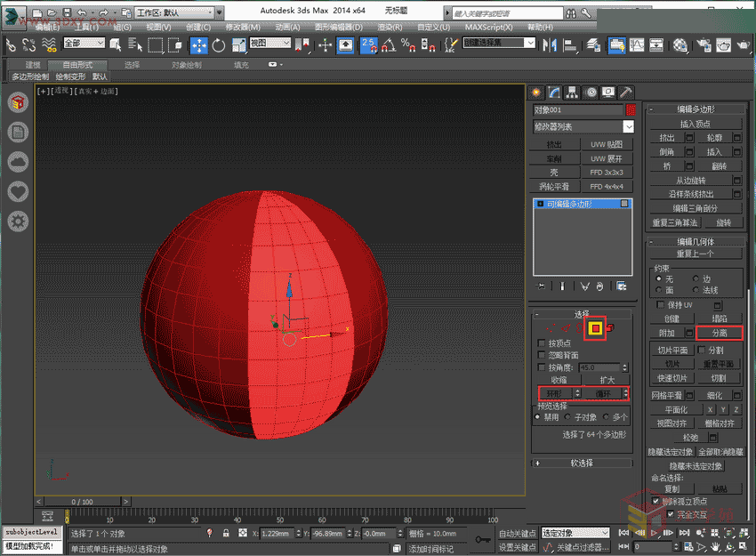Click the red object color swatch
Viewport: 756px width, 556px height.
click(x=631, y=110)
